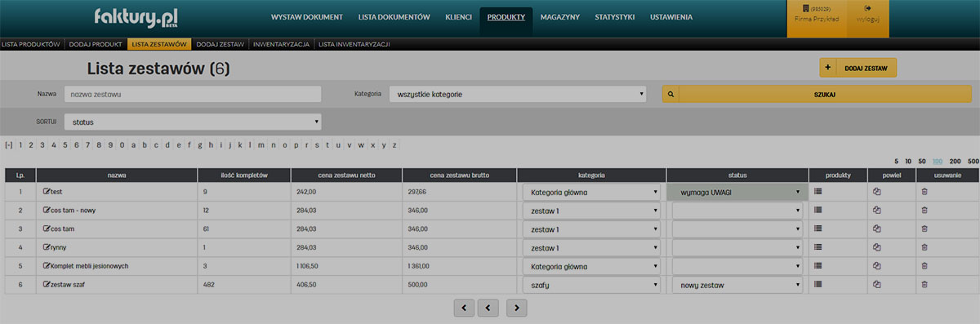Show 50 results per page

[x=922, y=162]
